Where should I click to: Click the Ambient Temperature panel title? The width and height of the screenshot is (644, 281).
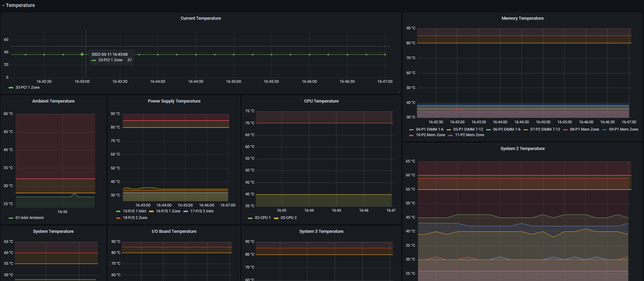point(53,101)
